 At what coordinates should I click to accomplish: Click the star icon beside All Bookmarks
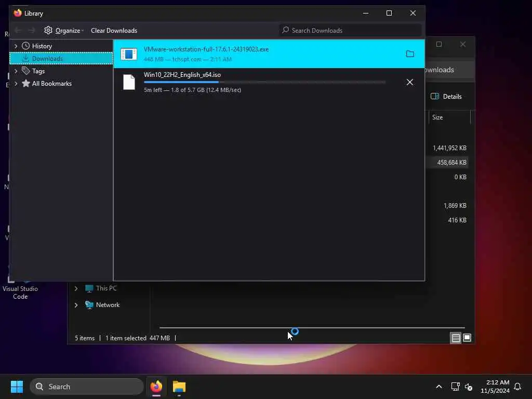point(26,83)
